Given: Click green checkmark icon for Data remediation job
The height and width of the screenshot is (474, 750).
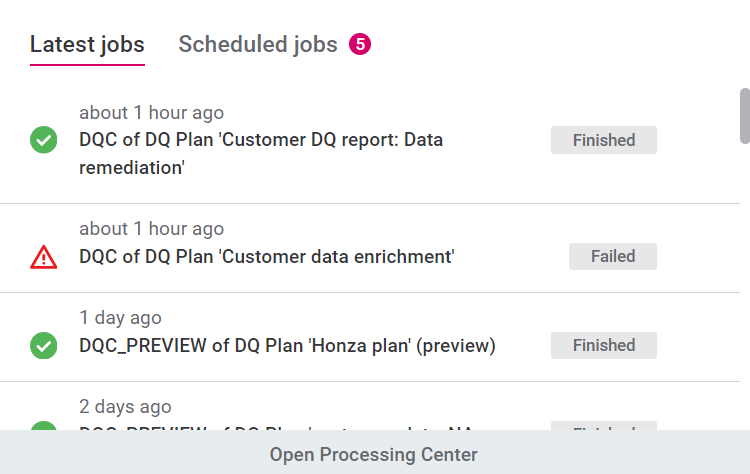Looking at the screenshot, I should click(43, 140).
